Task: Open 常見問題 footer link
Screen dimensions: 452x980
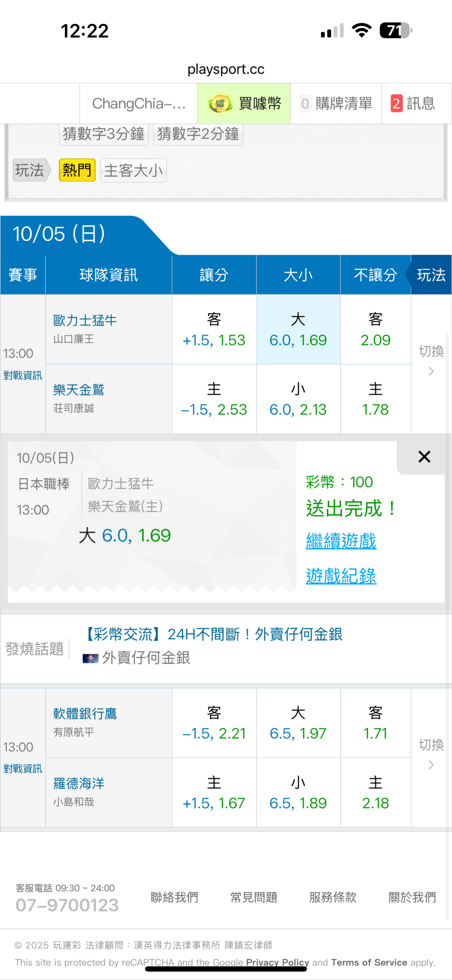Action: click(254, 897)
